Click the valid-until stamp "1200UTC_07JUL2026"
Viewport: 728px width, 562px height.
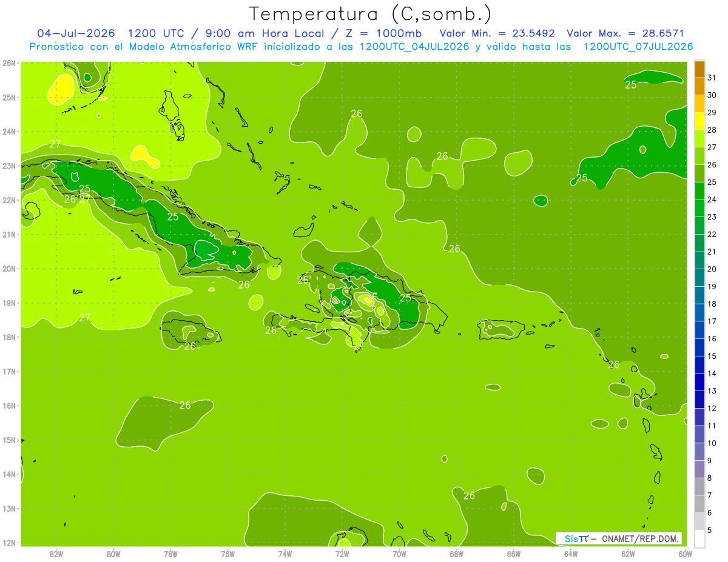point(638,47)
